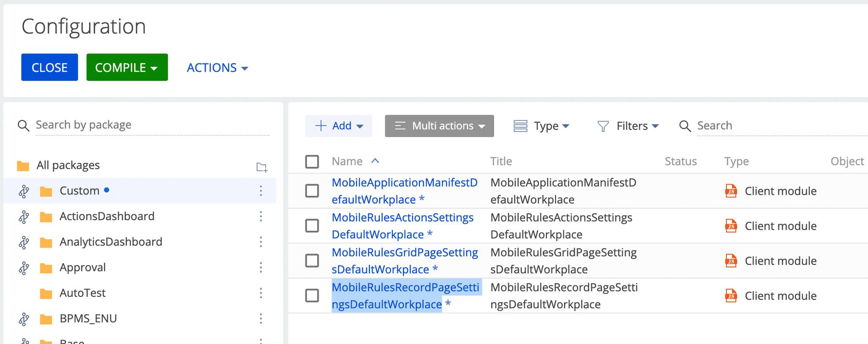Click JS icon in MobileRulesRecordPageSettingsDefaultWorkplace row

[x=731, y=296]
